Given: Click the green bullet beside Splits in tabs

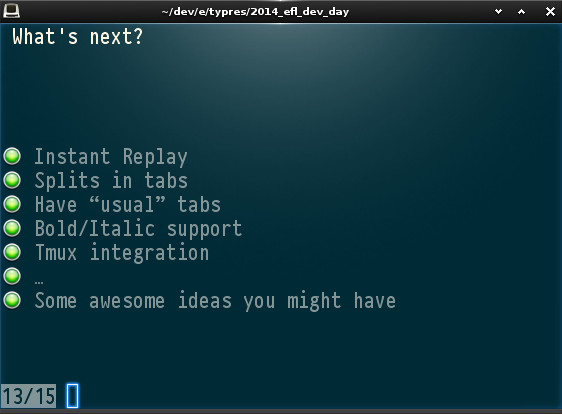Looking at the screenshot, I should 12,180.
